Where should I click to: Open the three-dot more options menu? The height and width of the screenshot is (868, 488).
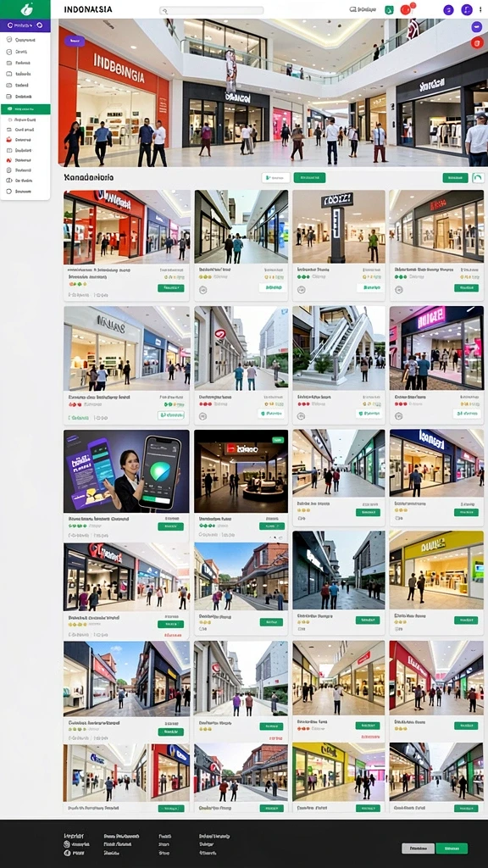482,9
